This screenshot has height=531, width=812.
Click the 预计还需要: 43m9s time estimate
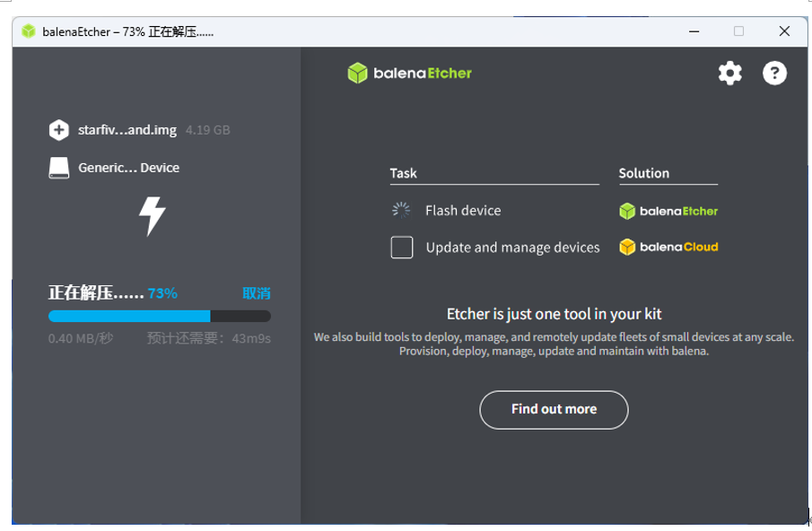click(209, 338)
